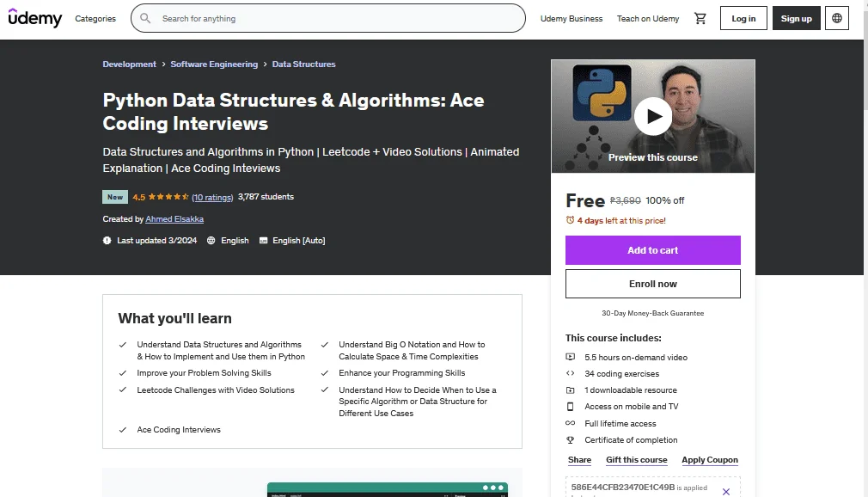This screenshot has height=497, width=868.
Task: Click the course preview thumbnail image
Action: pyautogui.click(x=652, y=116)
